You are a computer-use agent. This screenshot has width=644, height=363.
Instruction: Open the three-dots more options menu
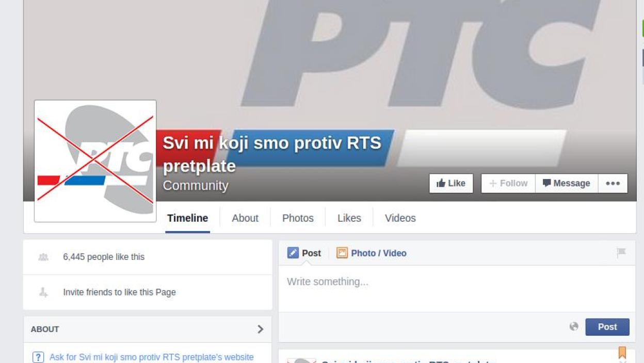(x=613, y=184)
